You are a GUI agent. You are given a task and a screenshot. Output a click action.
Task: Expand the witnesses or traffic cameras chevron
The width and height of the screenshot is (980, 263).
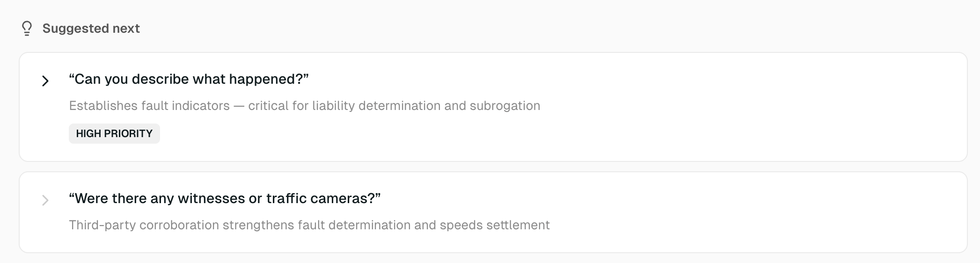pos(45,200)
